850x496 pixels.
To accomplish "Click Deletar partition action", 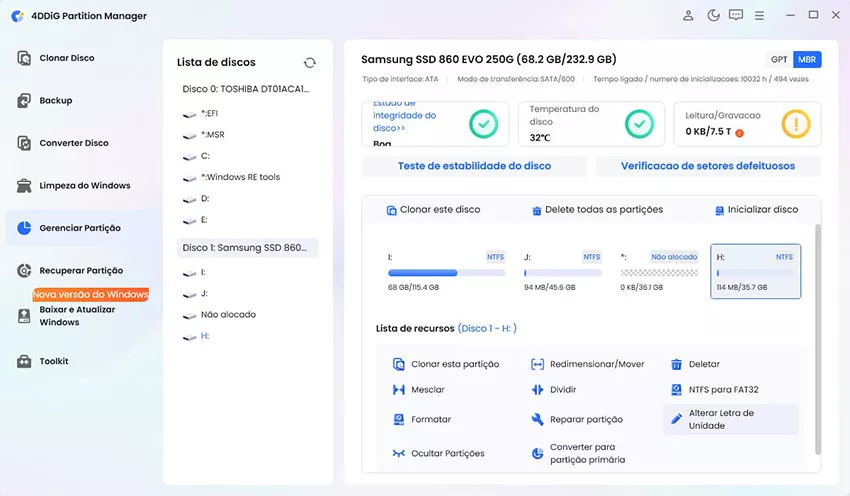I will (x=696, y=364).
